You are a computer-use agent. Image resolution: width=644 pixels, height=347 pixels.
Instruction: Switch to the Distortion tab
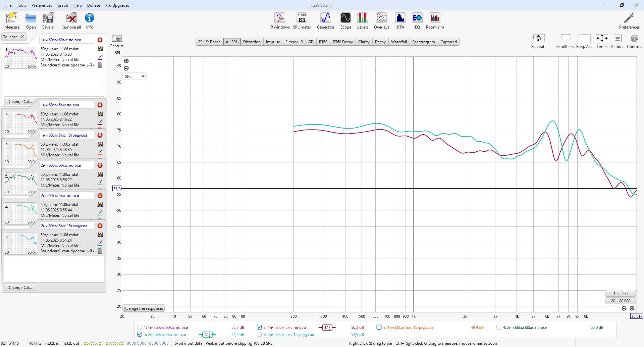pyautogui.click(x=252, y=42)
